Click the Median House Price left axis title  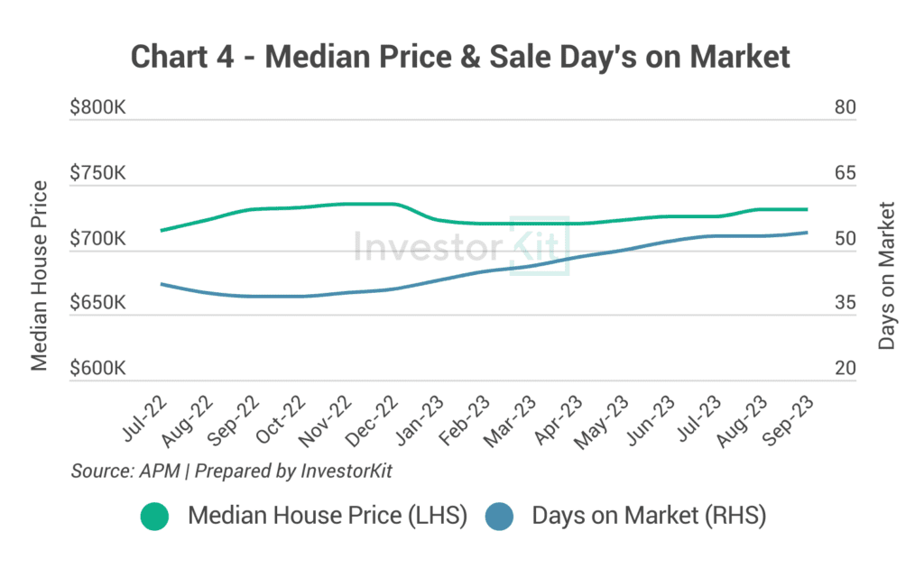39,275
